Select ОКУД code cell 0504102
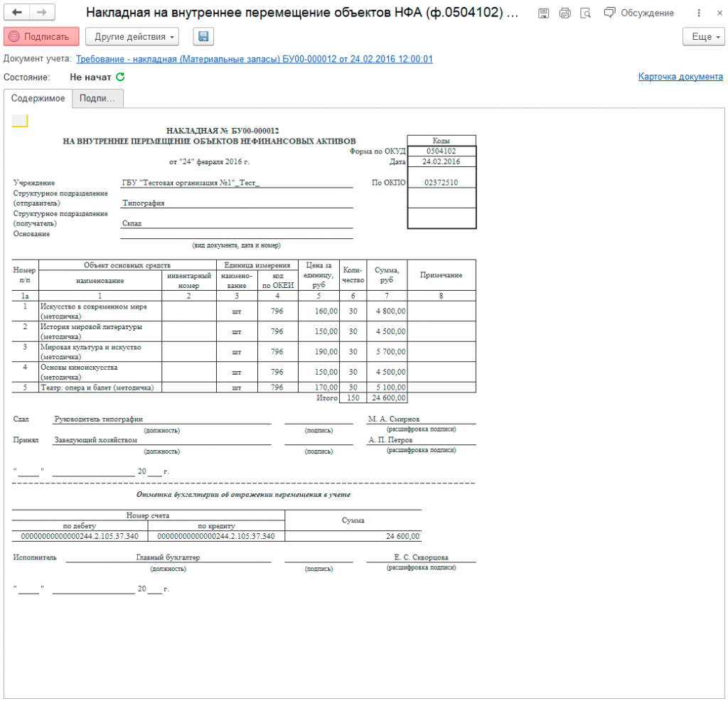The width and height of the screenshot is (728, 701). 441,151
